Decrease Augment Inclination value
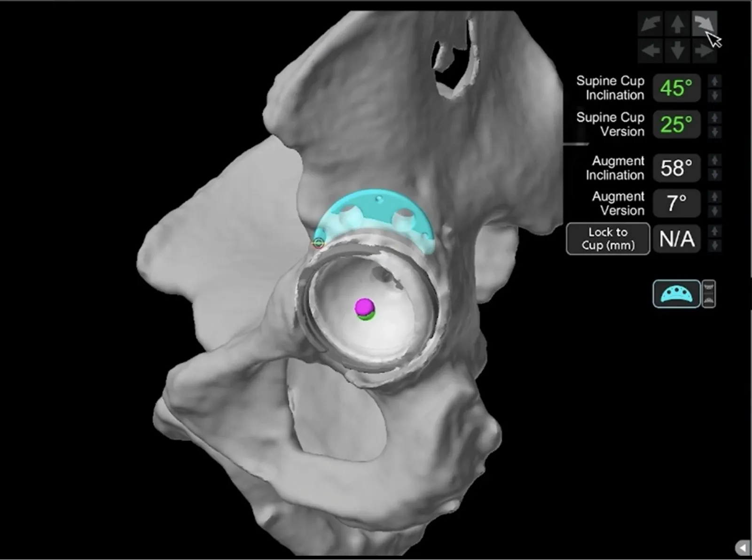This screenshot has height=560, width=752. [x=714, y=175]
